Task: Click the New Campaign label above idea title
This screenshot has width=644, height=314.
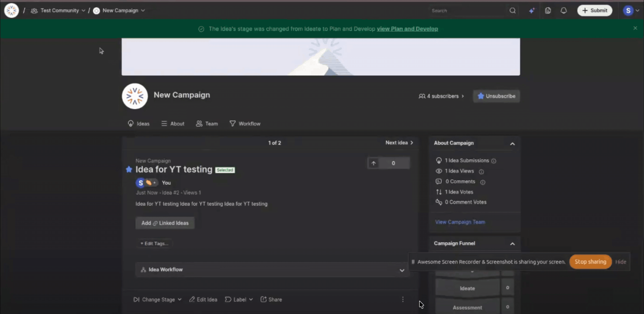Action: point(153,161)
